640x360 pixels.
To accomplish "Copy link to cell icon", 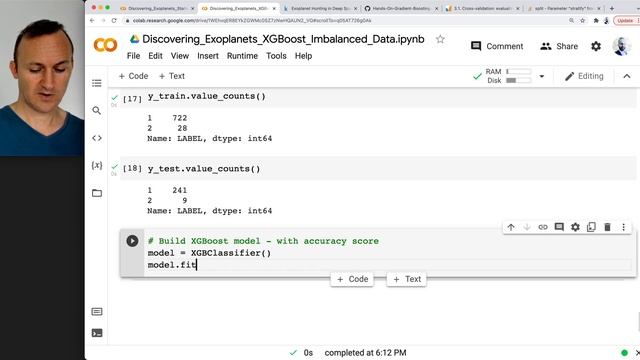I will 543,227.
